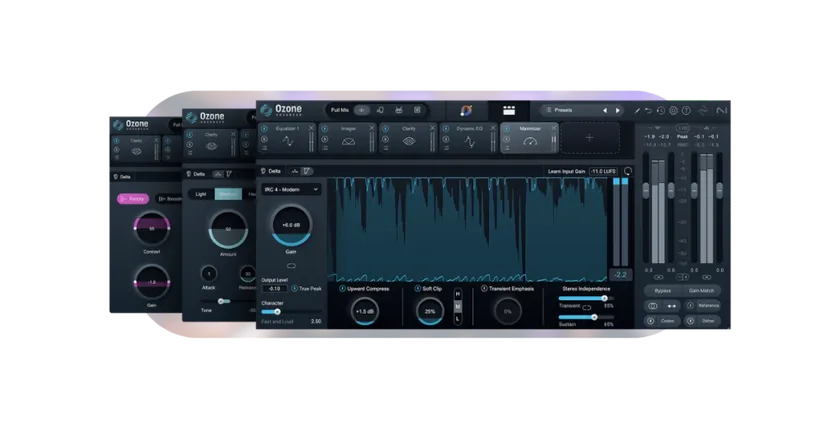
Task: Open the Master Assistant colorful ring icon
Action: point(466,110)
